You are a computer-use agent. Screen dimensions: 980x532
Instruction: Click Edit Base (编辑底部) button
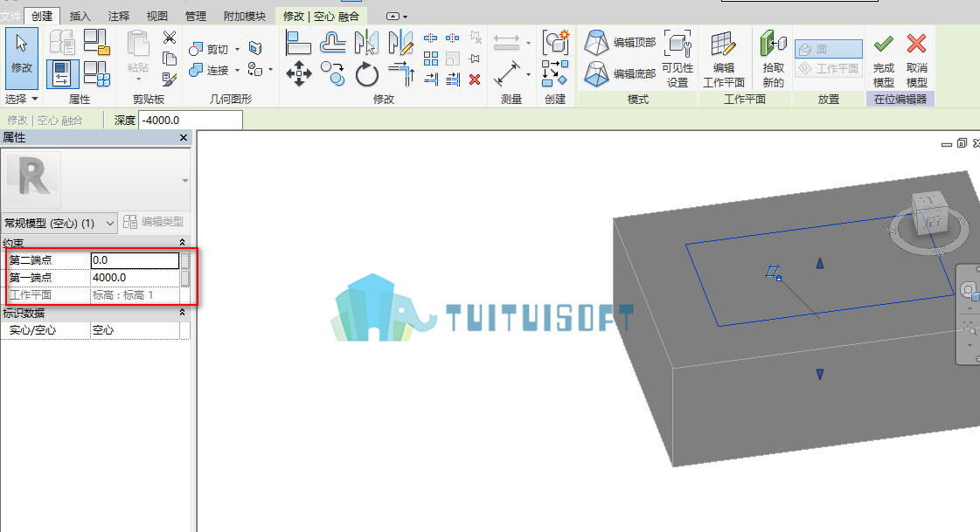[x=619, y=73]
